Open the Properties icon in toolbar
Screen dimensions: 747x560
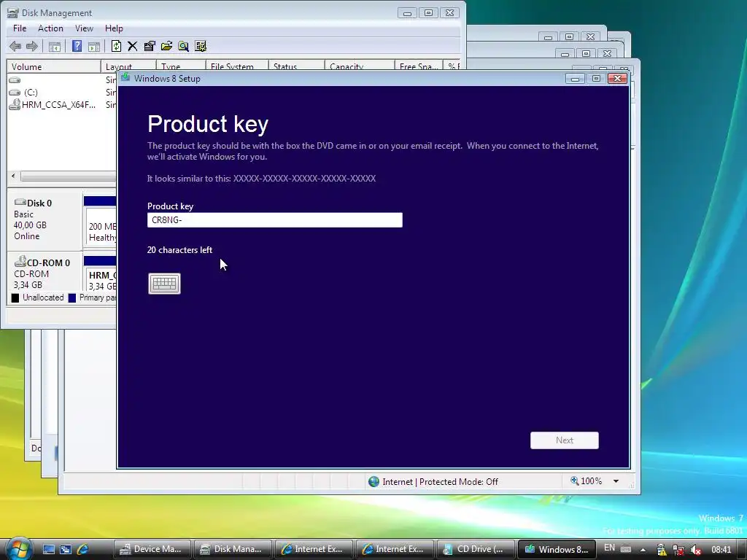(150, 46)
